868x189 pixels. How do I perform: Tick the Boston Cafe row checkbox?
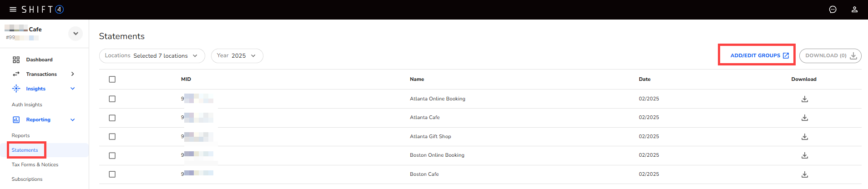(x=112, y=174)
